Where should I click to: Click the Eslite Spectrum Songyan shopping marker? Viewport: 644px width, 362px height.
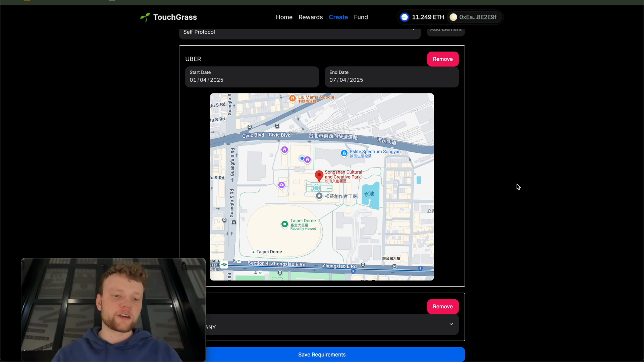coord(344,153)
